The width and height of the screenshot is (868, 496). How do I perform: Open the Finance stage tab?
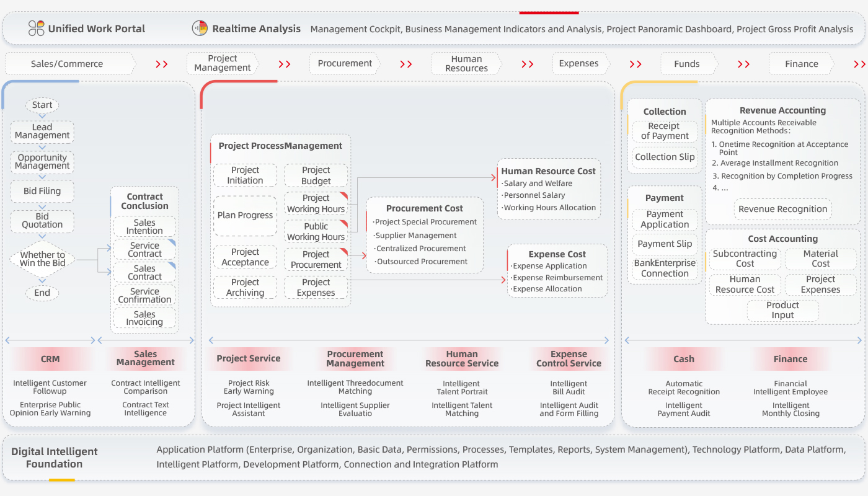coord(801,64)
